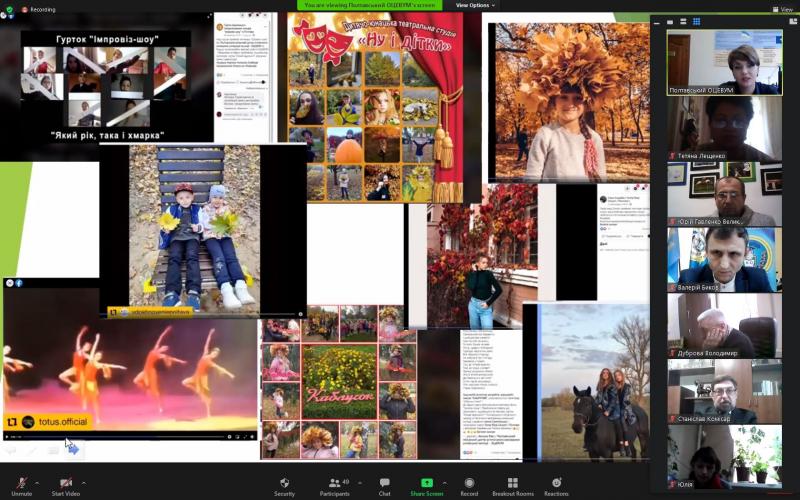Viewport: 800px width, 500px height.
Task: Open Breakout Rooms
Action: [513, 486]
